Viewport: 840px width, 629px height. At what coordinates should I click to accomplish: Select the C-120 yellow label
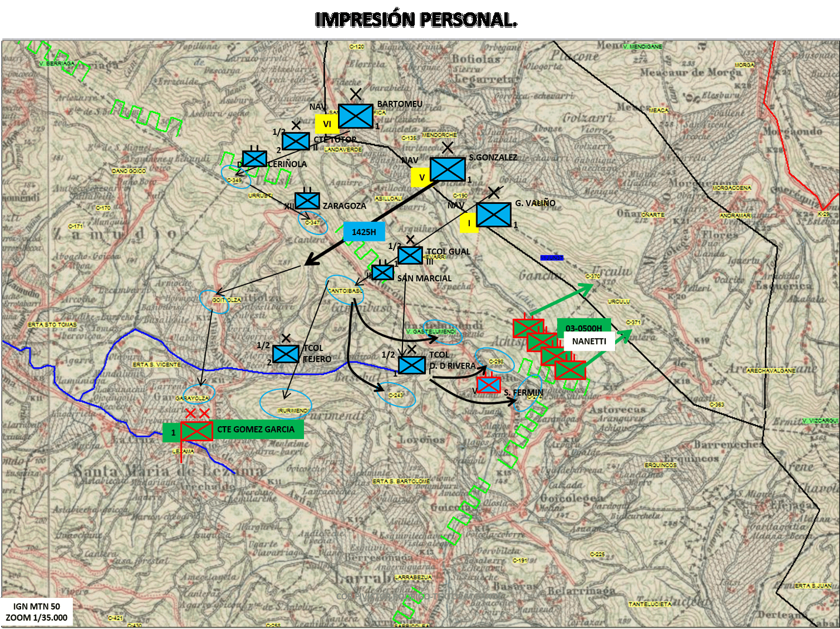tap(357, 46)
